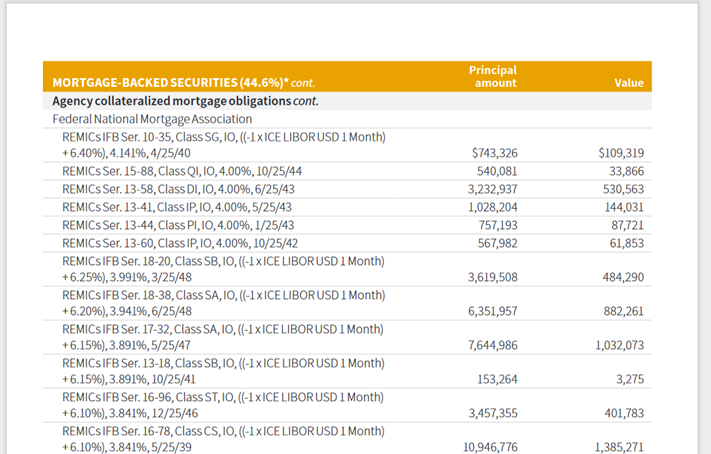The image size is (711, 454).
Task: Click value 3,275
Action: 630,380
